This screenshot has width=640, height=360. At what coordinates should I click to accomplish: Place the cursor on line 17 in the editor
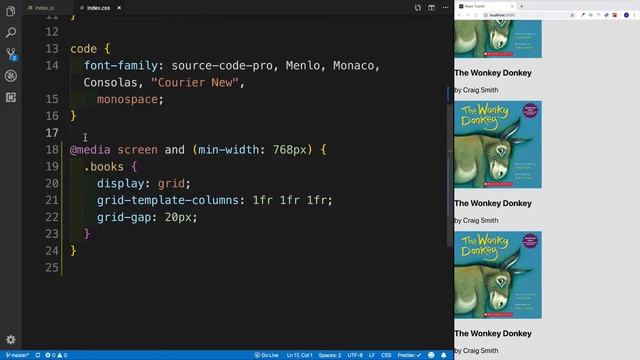click(257, 133)
